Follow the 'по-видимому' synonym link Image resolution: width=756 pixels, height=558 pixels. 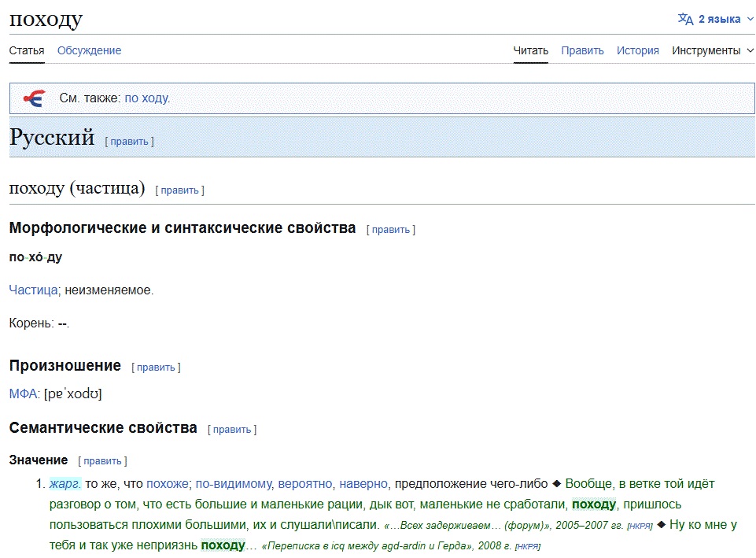pos(234,484)
